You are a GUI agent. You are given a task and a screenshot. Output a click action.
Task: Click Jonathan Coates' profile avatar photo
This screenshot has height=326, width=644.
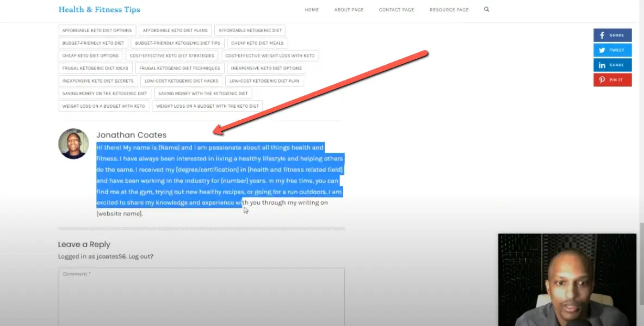73,144
